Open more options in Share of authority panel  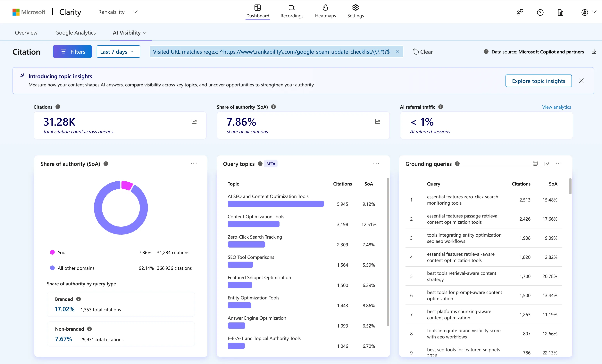point(194,163)
